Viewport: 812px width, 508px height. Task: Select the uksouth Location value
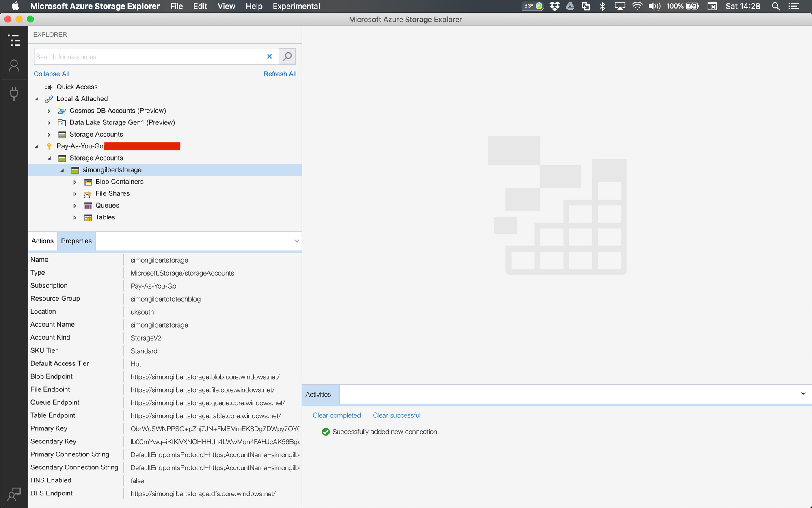(x=142, y=312)
